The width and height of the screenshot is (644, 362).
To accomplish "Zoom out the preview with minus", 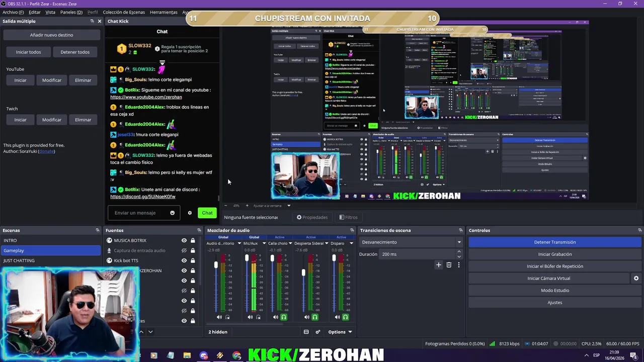I will point(225,206).
